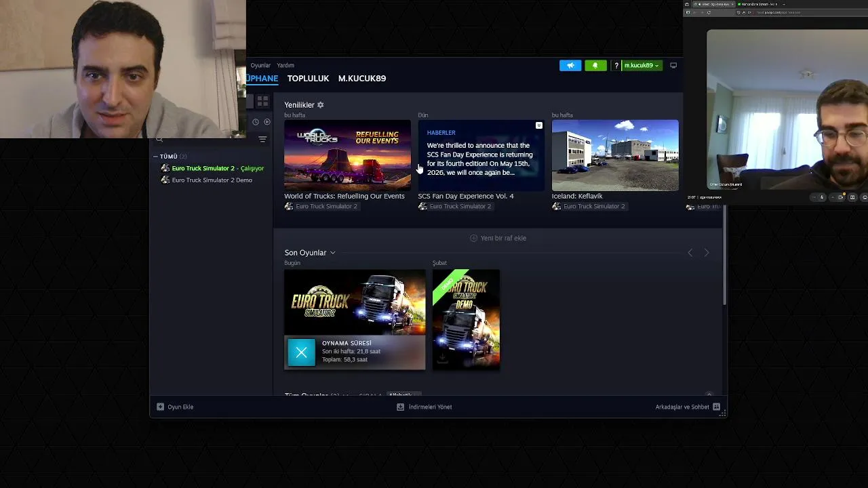Click the Yeni bir raf ekle plus icon
Image resolution: width=868 pixels, height=488 pixels.
[x=473, y=238]
